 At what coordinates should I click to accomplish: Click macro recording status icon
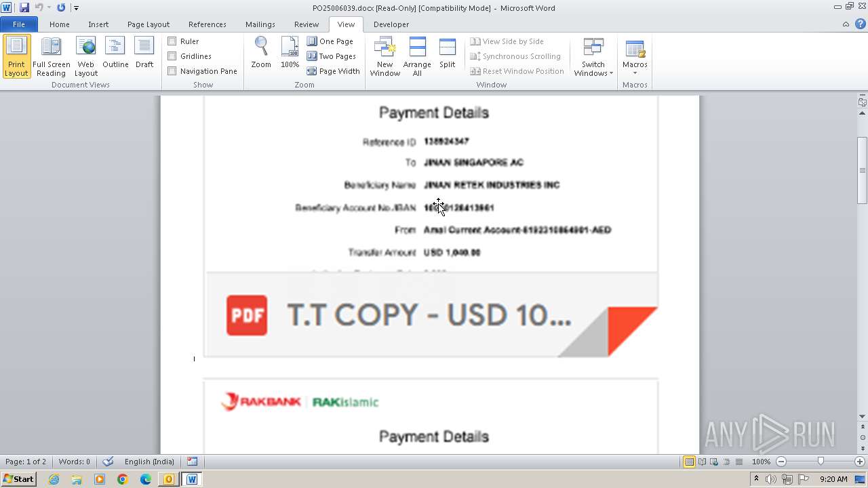(193, 462)
